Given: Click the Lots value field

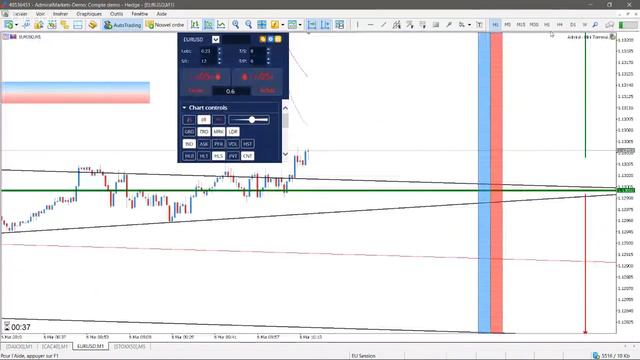Looking at the screenshot, I should click(x=207, y=51).
